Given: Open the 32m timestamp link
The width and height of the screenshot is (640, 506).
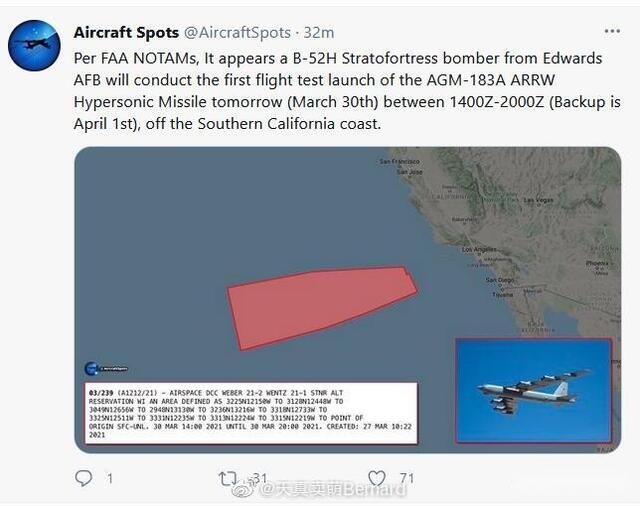Looking at the screenshot, I should (x=319, y=32).
